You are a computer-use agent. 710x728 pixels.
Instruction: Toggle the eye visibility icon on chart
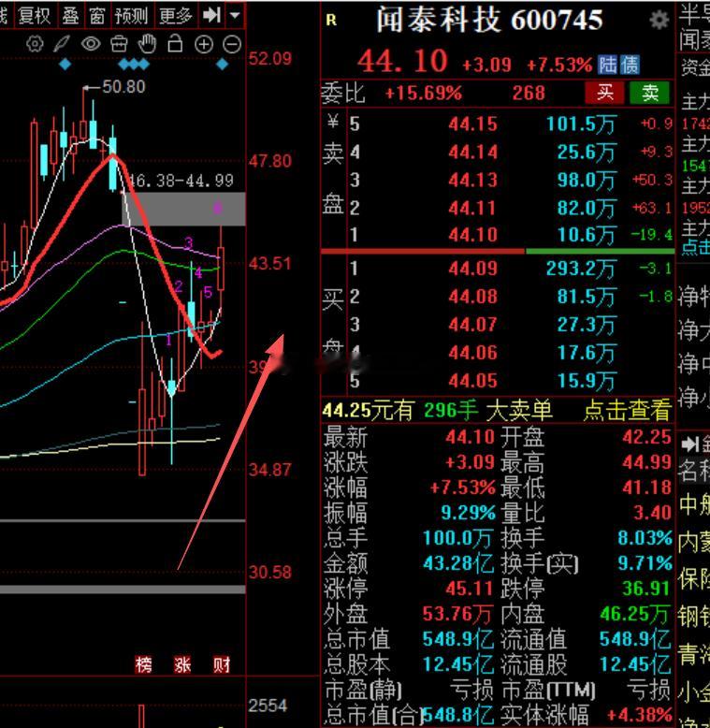tap(91, 44)
